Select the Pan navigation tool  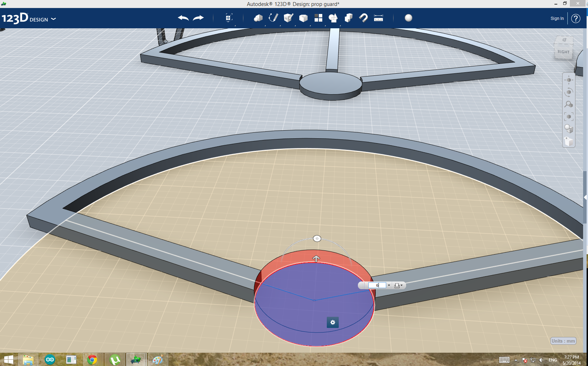(569, 80)
